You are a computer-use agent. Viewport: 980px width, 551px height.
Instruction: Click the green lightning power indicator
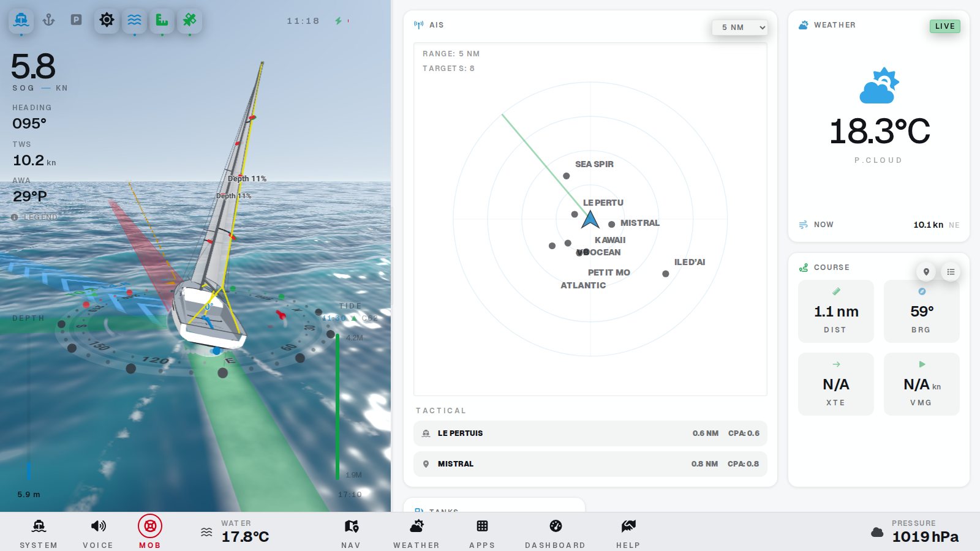tap(338, 21)
